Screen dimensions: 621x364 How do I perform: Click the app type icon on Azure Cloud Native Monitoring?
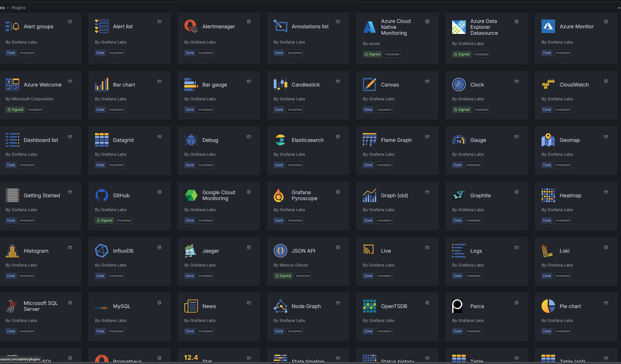(427, 21)
